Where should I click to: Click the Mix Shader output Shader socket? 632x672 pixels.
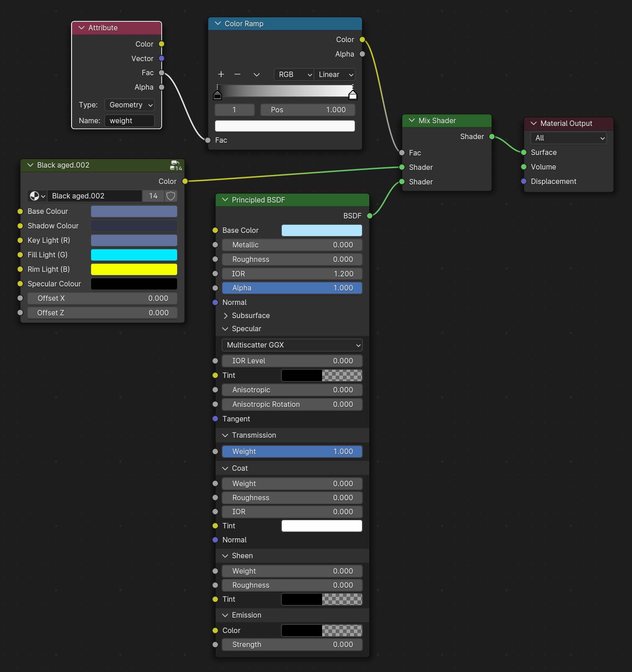(492, 136)
